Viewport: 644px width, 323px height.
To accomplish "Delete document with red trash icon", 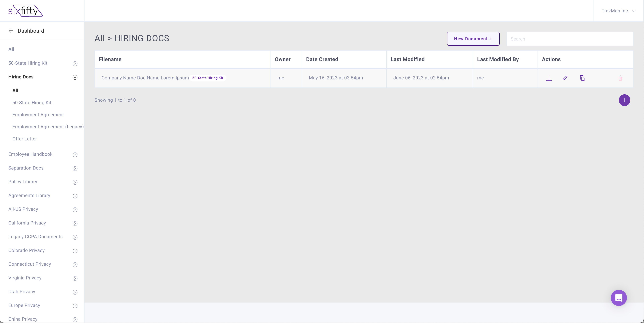I will [620, 78].
